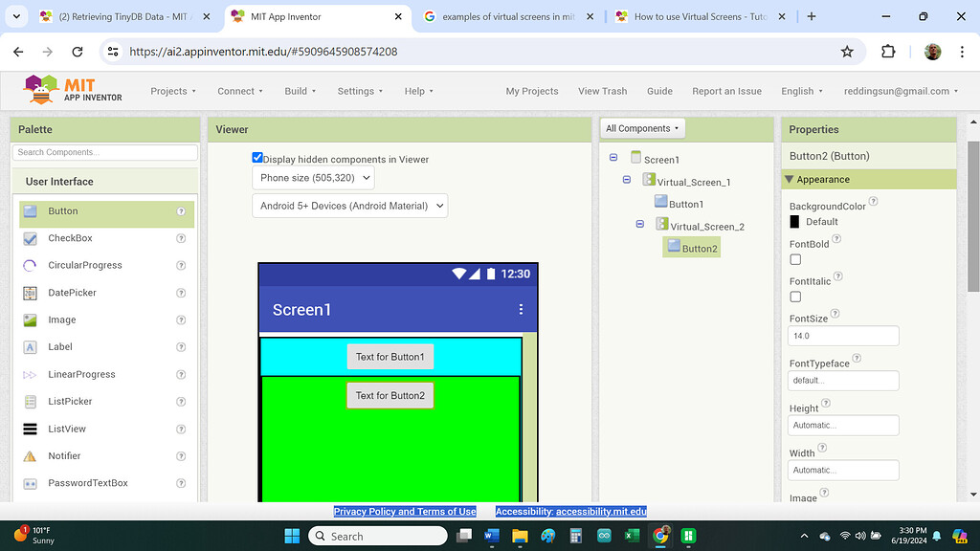Open My Projects
The width and height of the screenshot is (980, 551).
pyautogui.click(x=532, y=91)
